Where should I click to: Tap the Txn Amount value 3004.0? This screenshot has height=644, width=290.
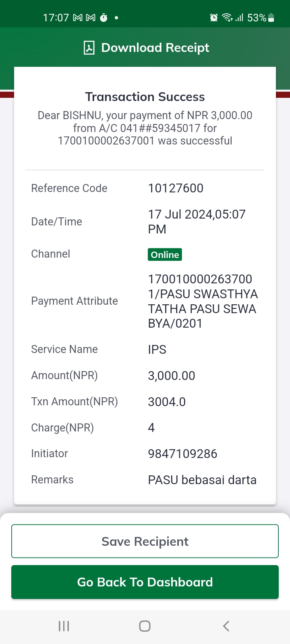pos(167,402)
